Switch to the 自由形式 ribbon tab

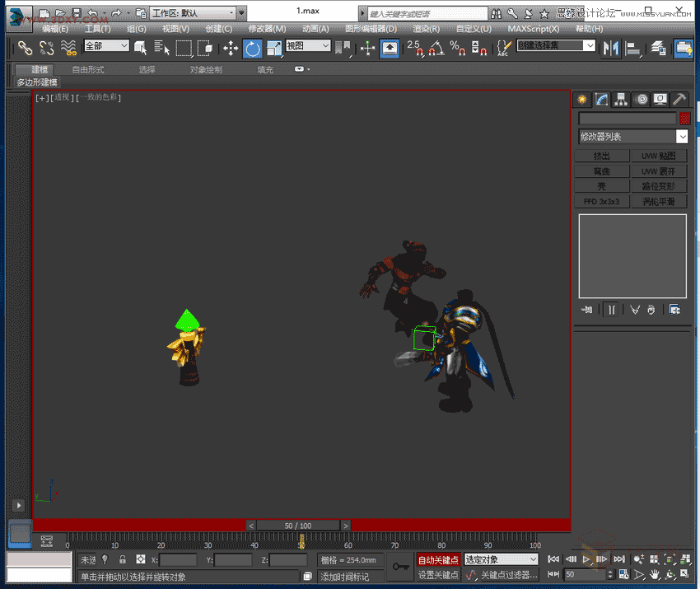coord(87,70)
